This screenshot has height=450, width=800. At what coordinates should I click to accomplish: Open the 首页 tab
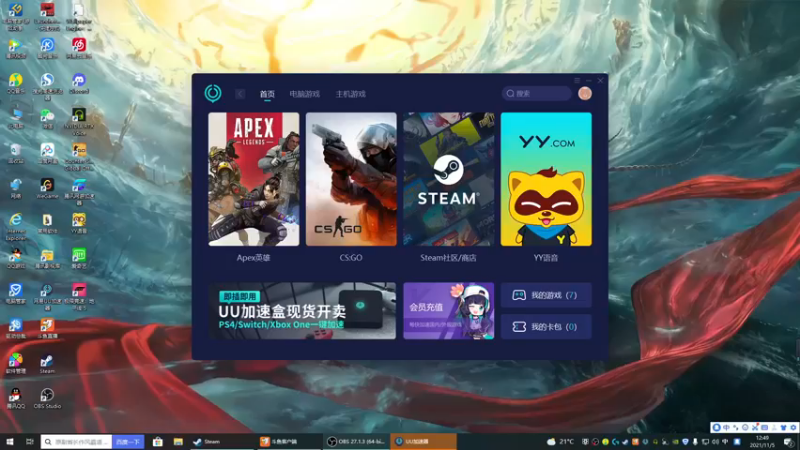[x=267, y=94]
